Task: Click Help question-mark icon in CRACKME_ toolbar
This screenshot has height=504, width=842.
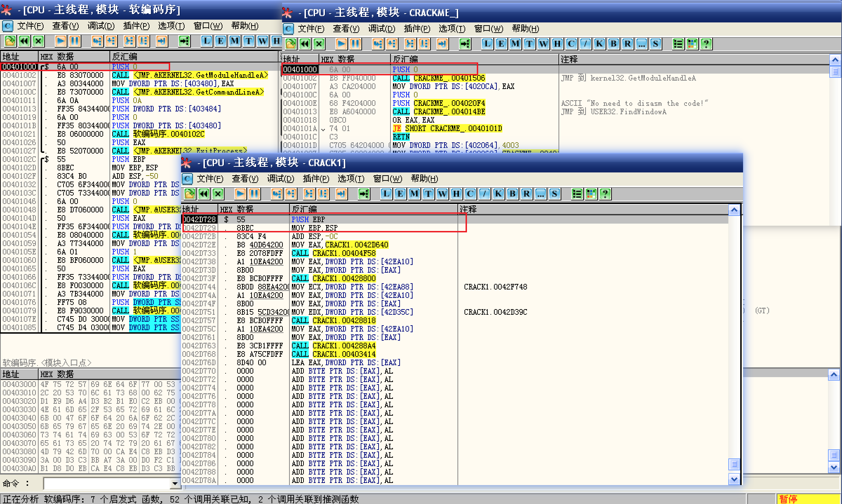Action: click(706, 44)
